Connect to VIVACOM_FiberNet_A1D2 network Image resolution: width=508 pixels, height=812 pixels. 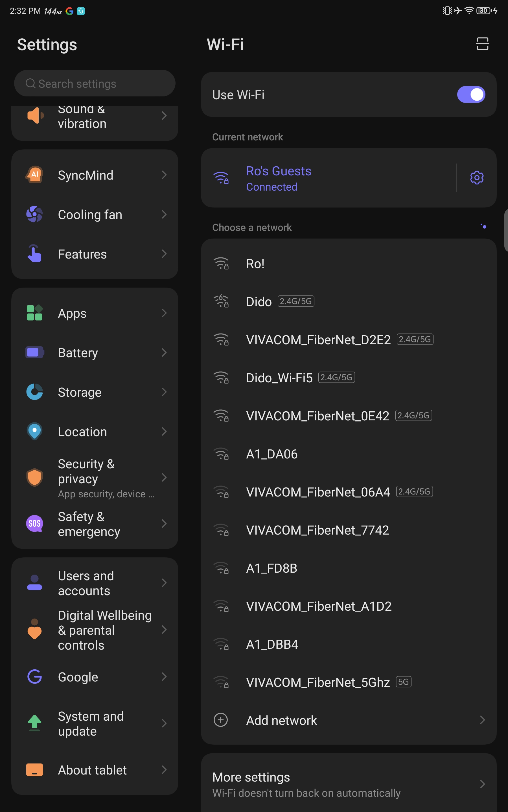[349, 606]
